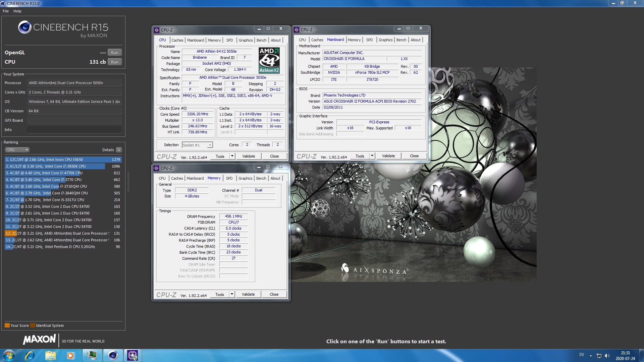Viewport: 644px width, 362px height.
Task: Switch to SPD tab in Mainboard window
Action: 370,40
